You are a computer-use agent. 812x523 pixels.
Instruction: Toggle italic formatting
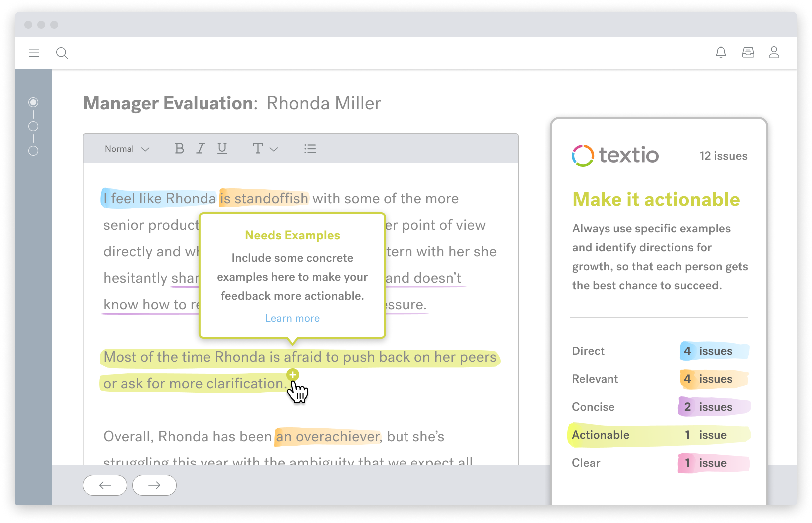(200, 148)
